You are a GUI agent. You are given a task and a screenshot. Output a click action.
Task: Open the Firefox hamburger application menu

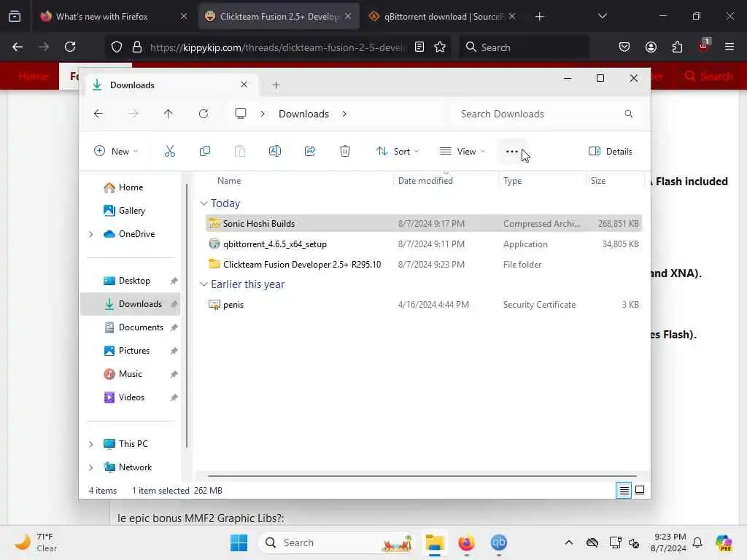click(729, 47)
